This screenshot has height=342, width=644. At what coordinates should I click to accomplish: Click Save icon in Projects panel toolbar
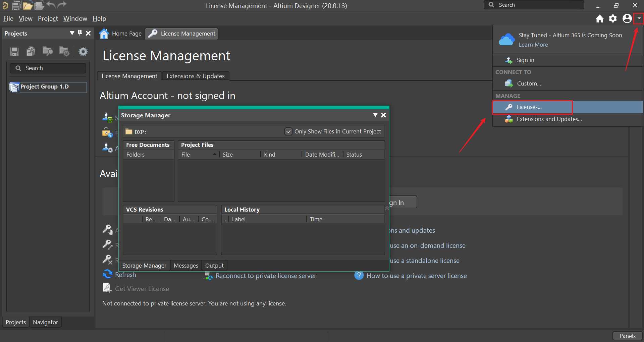[14, 51]
